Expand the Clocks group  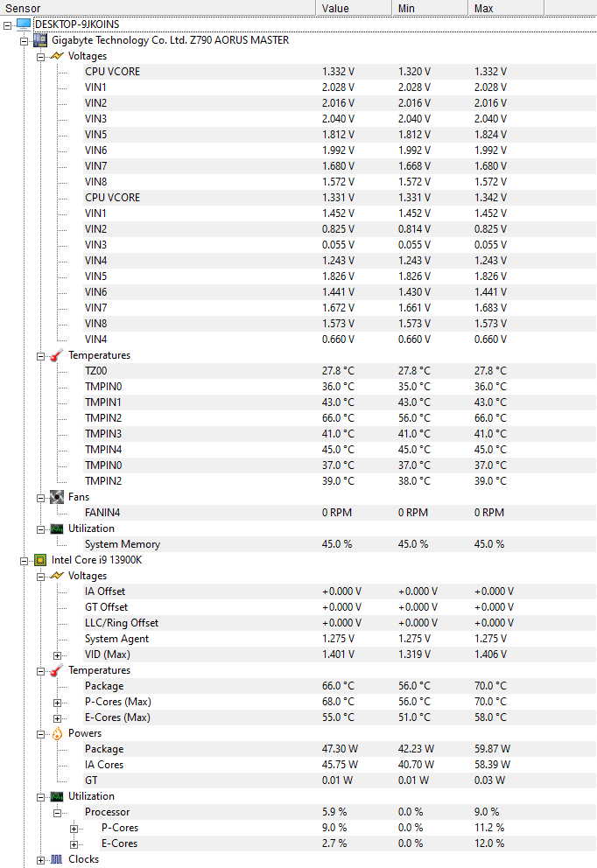(40, 860)
